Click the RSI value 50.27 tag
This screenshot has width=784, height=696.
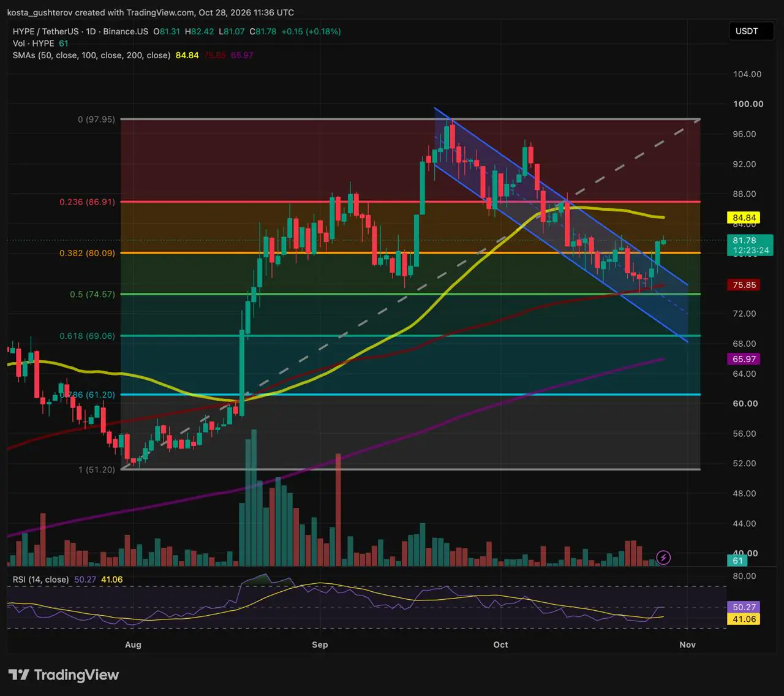tap(744, 607)
